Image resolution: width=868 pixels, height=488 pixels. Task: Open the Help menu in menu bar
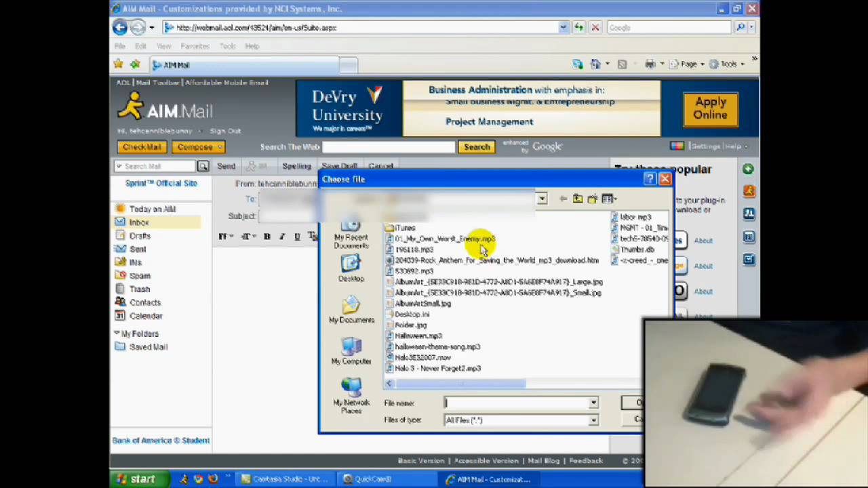[x=252, y=46]
